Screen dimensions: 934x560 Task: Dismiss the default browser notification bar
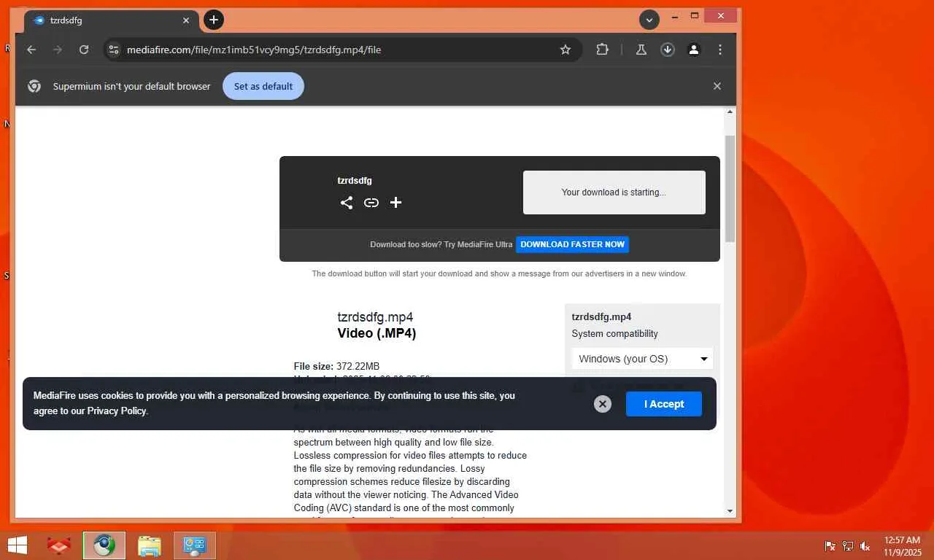tap(717, 86)
